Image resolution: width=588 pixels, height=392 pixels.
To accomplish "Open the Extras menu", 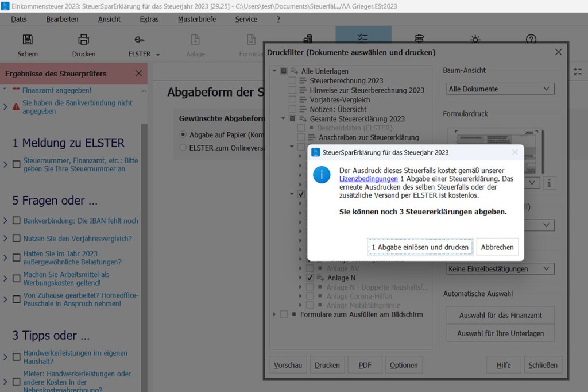I will (x=149, y=19).
